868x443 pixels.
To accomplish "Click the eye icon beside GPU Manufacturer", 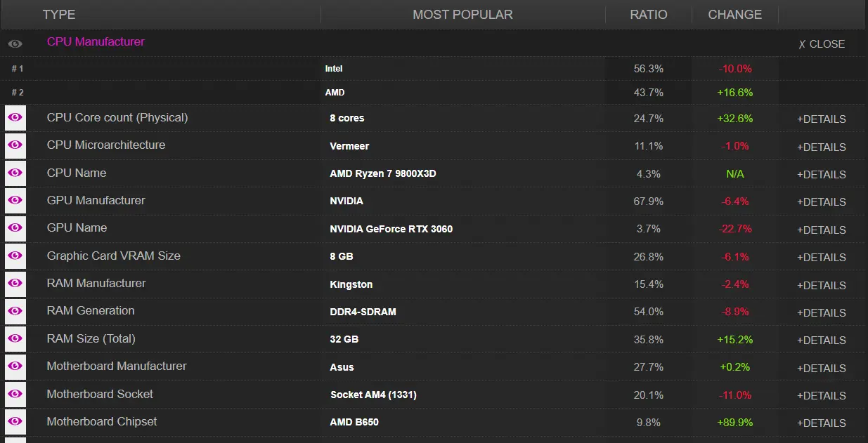I will pyautogui.click(x=15, y=201).
